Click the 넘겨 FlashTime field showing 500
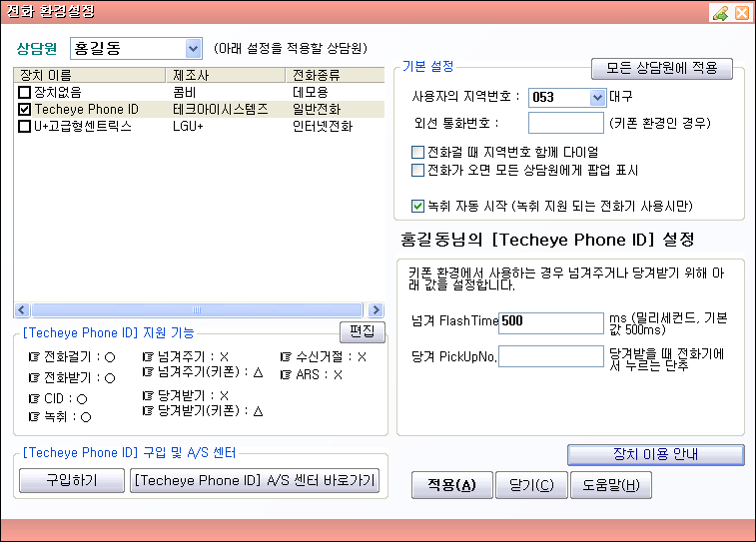 click(x=551, y=322)
